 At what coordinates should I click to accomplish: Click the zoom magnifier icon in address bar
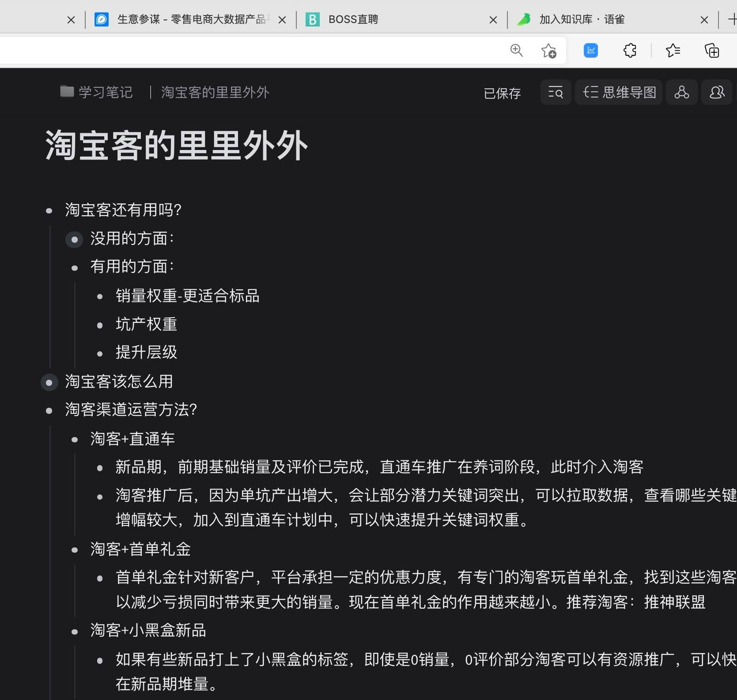(516, 50)
